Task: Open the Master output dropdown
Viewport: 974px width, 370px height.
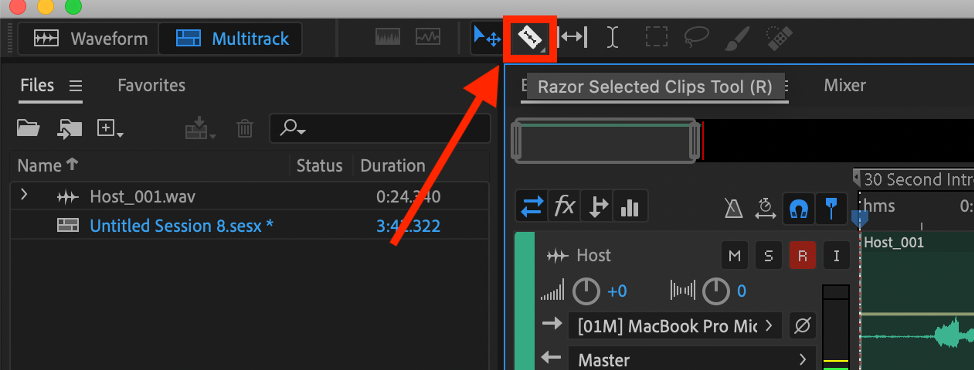Action: click(692, 359)
